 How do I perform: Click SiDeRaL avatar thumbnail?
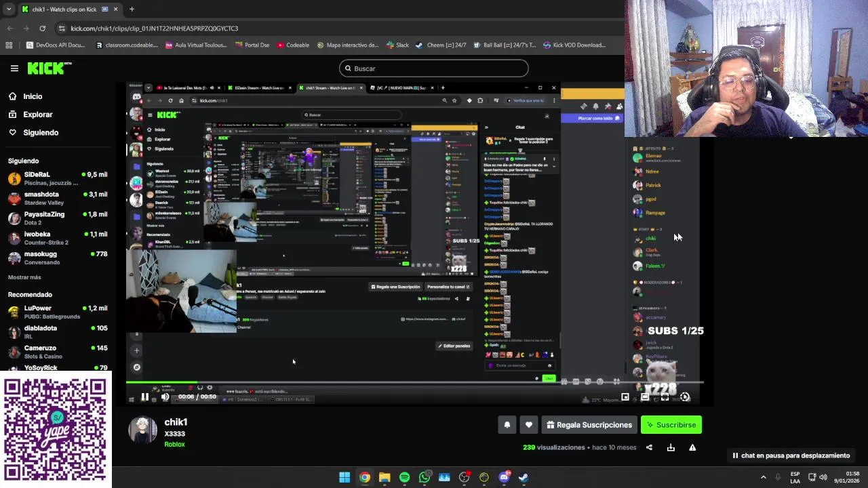[x=14, y=178]
